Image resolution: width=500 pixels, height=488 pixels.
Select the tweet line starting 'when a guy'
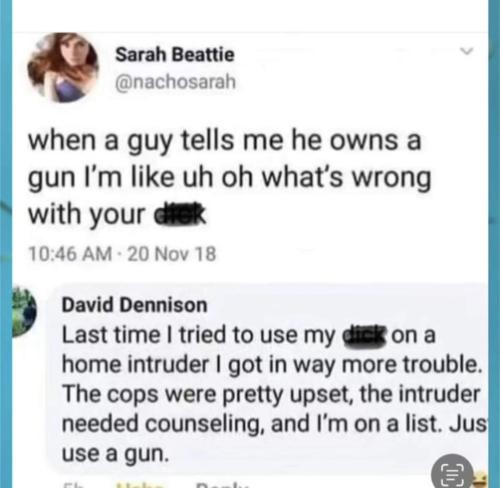point(225,141)
